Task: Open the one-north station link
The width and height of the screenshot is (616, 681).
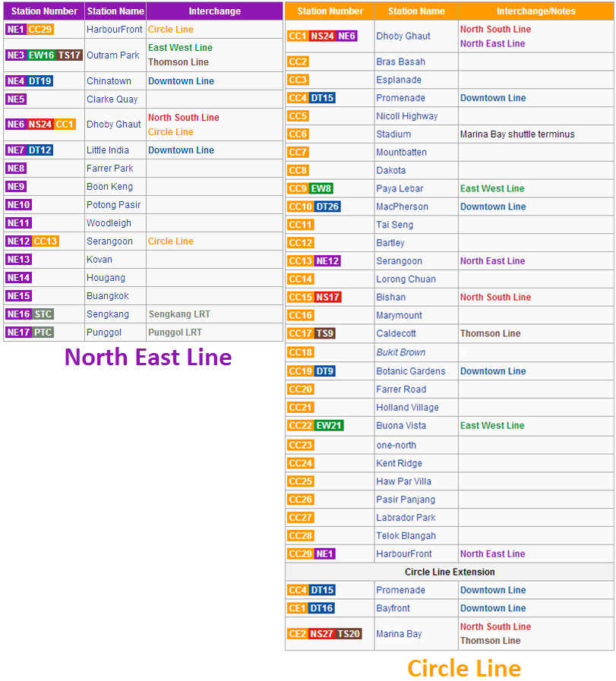Action: pyautogui.click(x=396, y=446)
